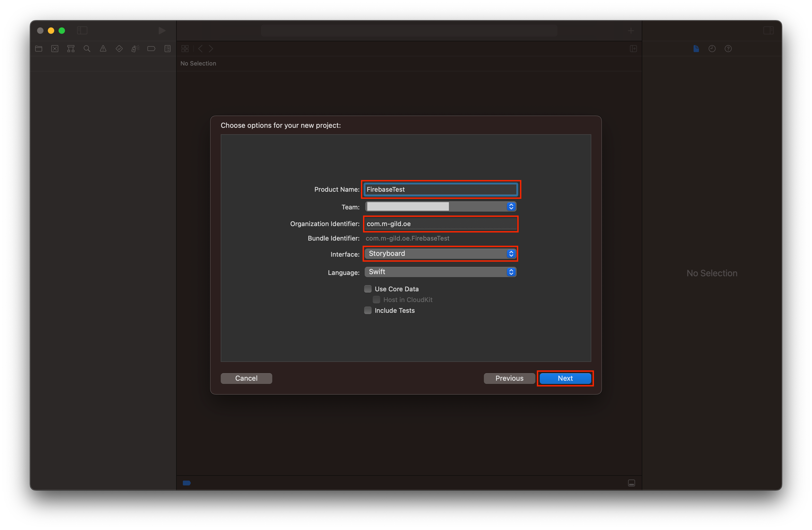The height and width of the screenshot is (530, 812).
Task: Open the Project navigator folder icon
Action: (39, 49)
